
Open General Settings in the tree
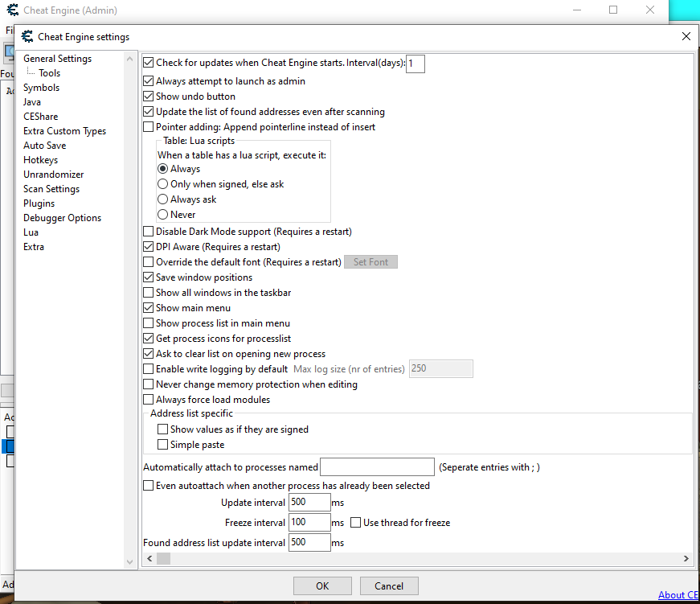coord(58,59)
